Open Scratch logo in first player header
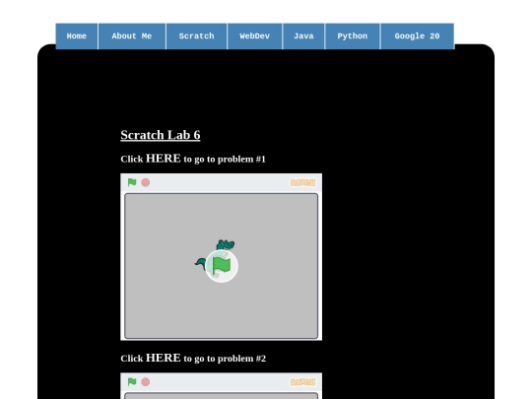Viewport: 532px width, 399px height. pyautogui.click(x=303, y=182)
